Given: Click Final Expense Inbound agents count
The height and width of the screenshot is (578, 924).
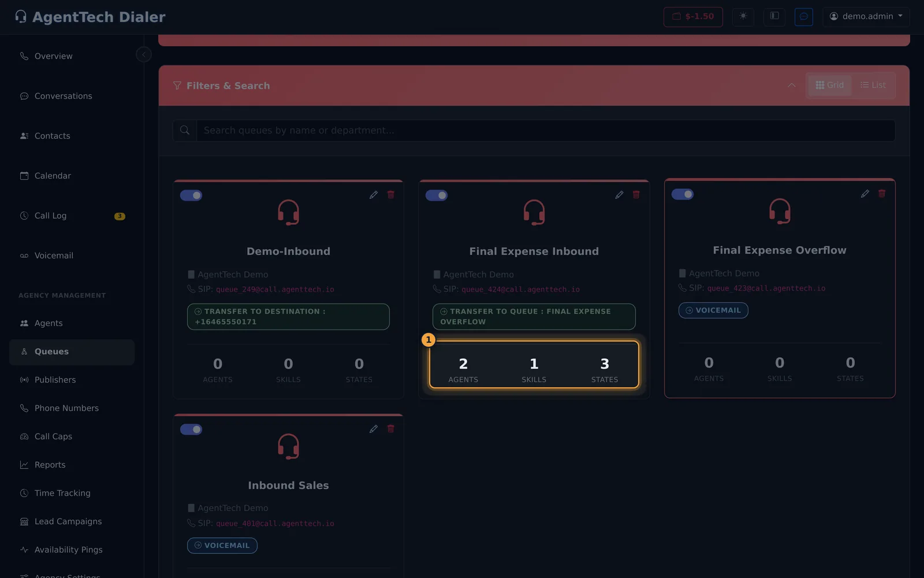Looking at the screenshot, I should [463, 370].
